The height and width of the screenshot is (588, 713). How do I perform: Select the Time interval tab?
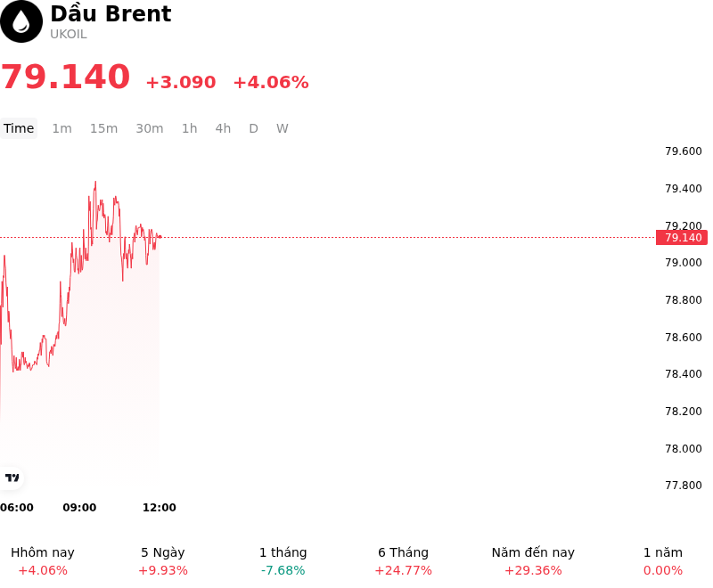[x=19, y=128]
